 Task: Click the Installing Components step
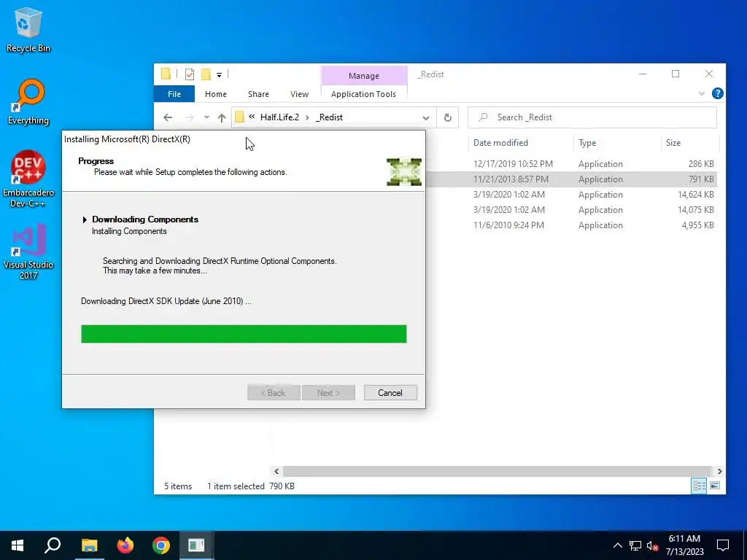129,231
